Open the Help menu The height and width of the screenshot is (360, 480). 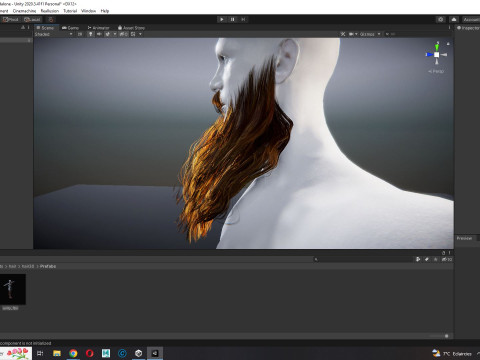click(x=105, y=11)
